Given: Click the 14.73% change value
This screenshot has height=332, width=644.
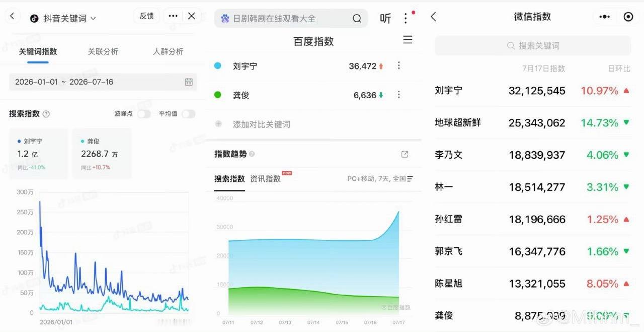Looking at the screenshot, I should coord(599,123).
